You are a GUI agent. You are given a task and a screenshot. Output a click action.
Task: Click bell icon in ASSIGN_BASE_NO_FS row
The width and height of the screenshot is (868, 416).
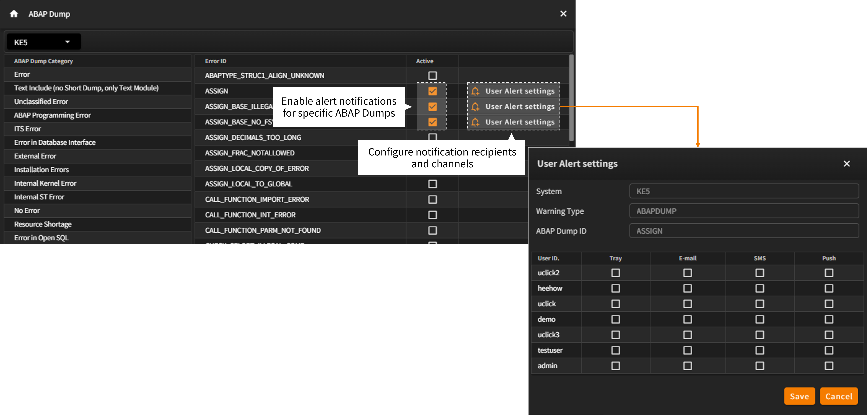pos(475,122)
